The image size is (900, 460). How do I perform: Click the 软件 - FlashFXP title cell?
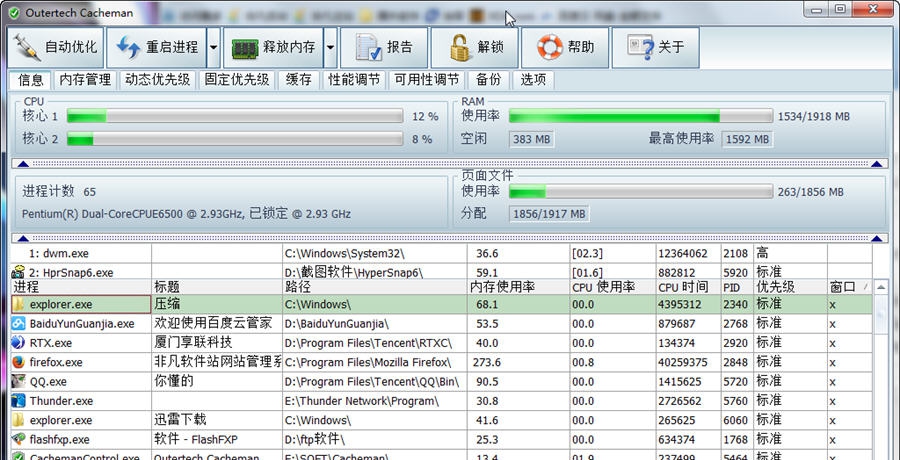coord(217,439)
